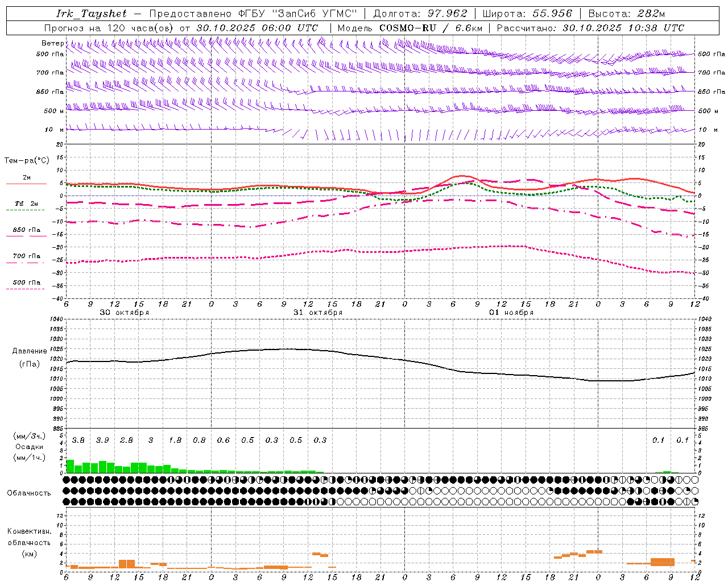
Task: Select the precipitation value '2.8'
Action: pyautogui.click(x=126, y=440)
